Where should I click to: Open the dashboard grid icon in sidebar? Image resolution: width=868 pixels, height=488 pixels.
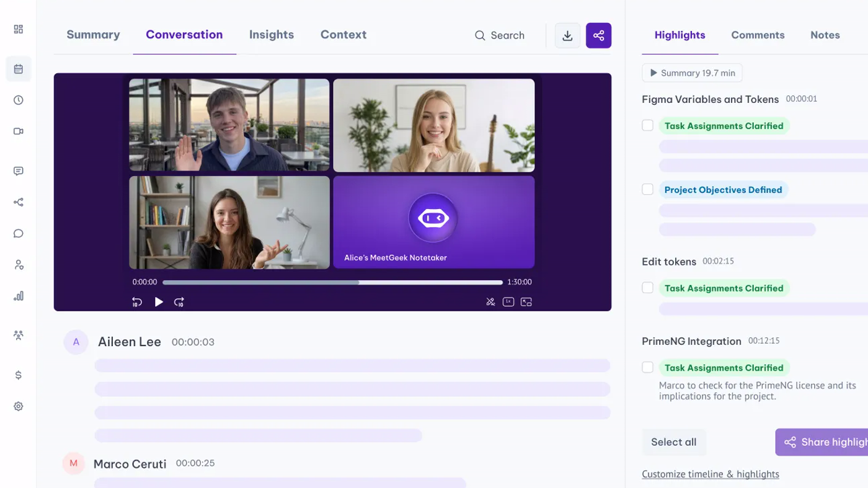19,29
